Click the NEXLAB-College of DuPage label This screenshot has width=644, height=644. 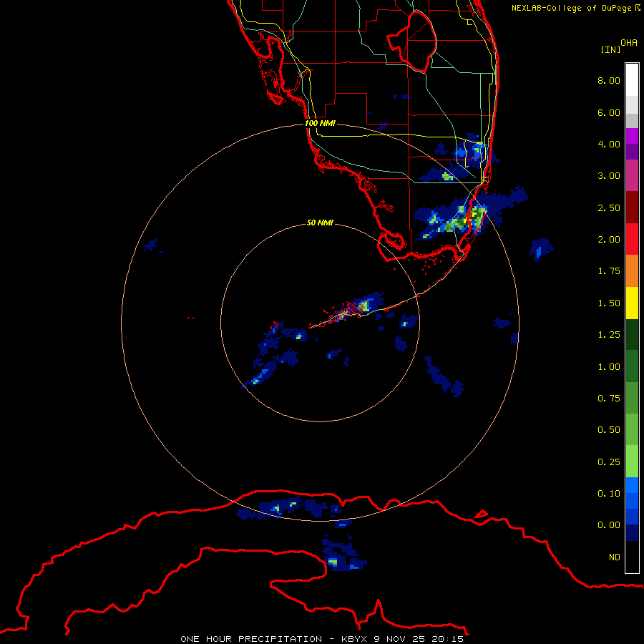(x=575, y=8)
